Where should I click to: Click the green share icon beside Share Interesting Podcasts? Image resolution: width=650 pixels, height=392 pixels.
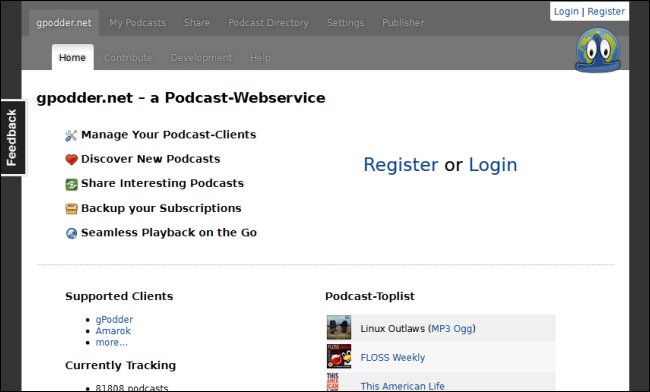(x=71, y=184)
